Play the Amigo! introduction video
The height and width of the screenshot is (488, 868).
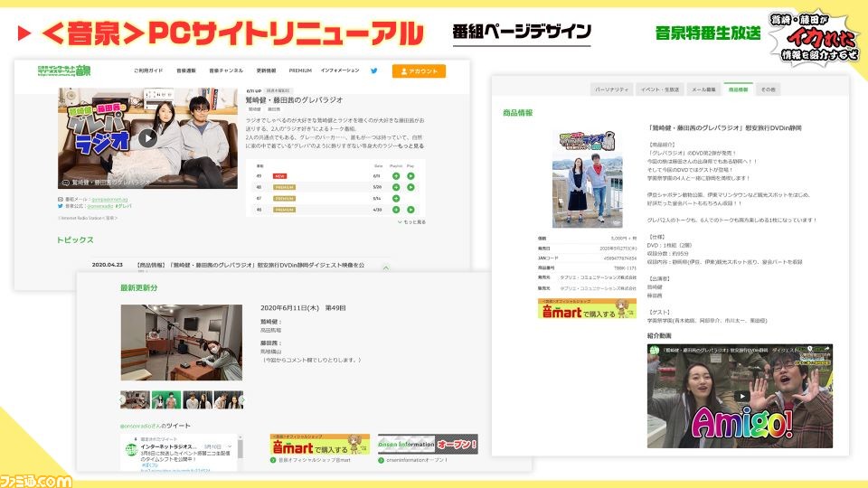tap(741, 396)
